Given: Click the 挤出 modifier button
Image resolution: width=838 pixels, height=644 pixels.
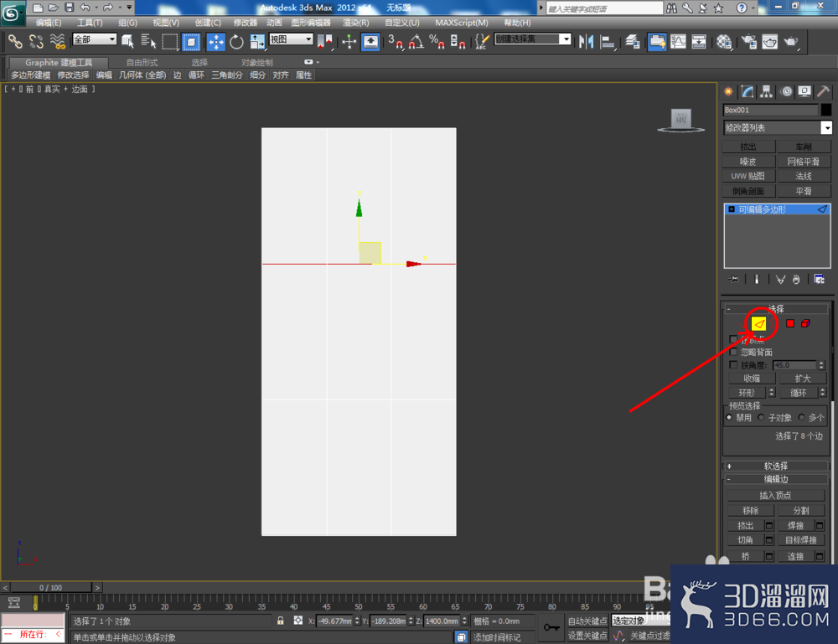Looking at the screenshot, I should (x=748, y=147).
